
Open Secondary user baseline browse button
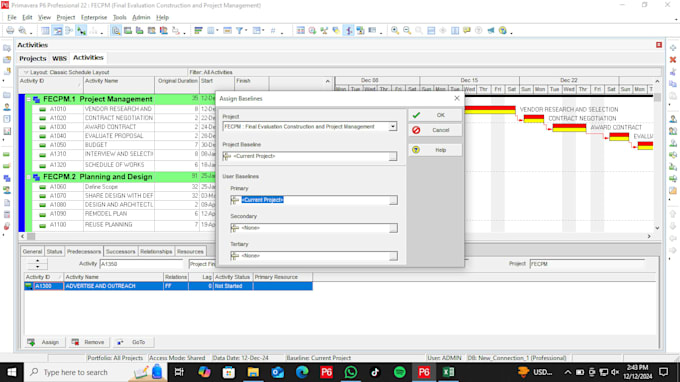point(393,228)
